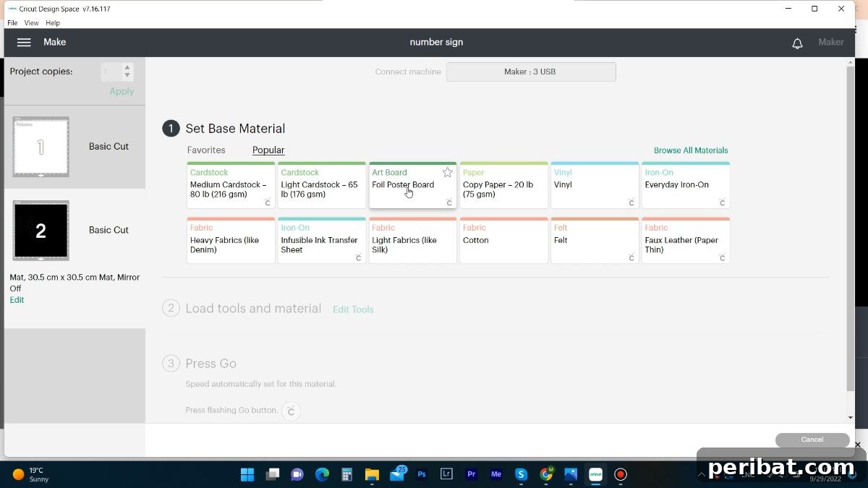Select the Cotton material card
The height and width of the screenshot is (488, 868).
click(504, 240)
